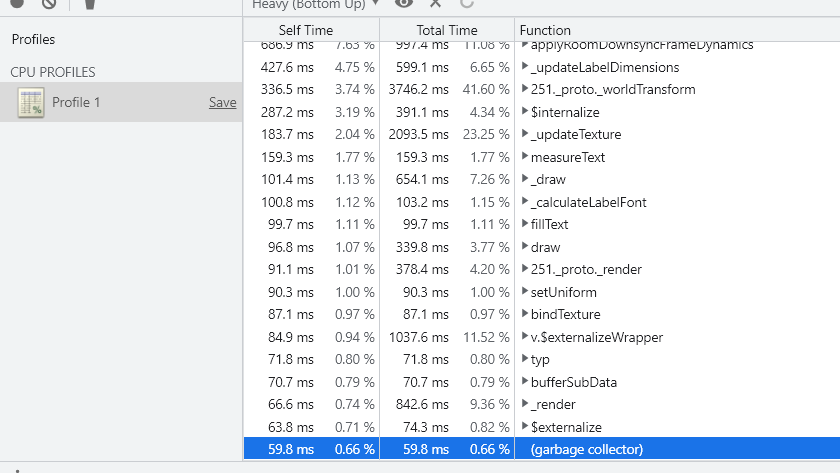This screenshot has width=840, height=473.
Task: Select the Profile 1 entry in sidebar
Action: click(76, 102)
